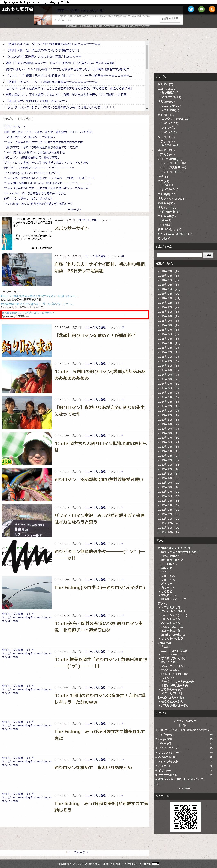Open archive 2018年03月 (31)
This screenshot has height=868, width=217.
[x=169, y=298]
